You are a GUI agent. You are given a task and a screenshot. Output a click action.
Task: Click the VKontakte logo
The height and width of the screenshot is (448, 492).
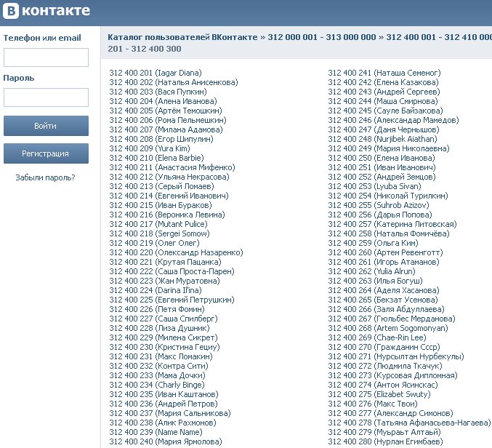47,11
